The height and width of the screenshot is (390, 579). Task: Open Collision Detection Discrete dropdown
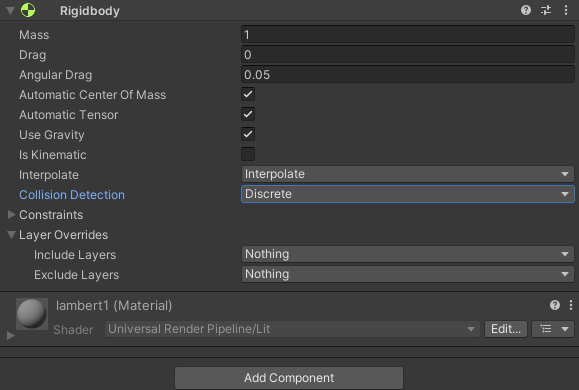click(408, 194)
